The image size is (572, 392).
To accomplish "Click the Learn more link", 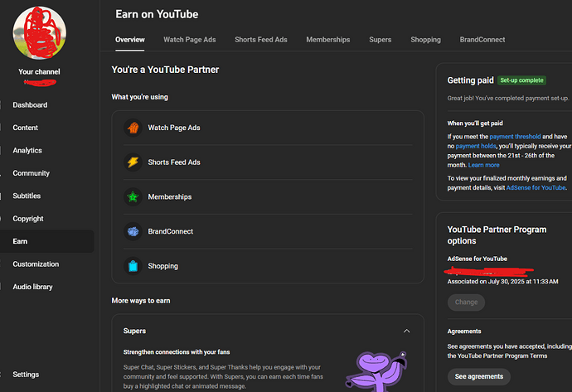I will (x=484, y=165).
